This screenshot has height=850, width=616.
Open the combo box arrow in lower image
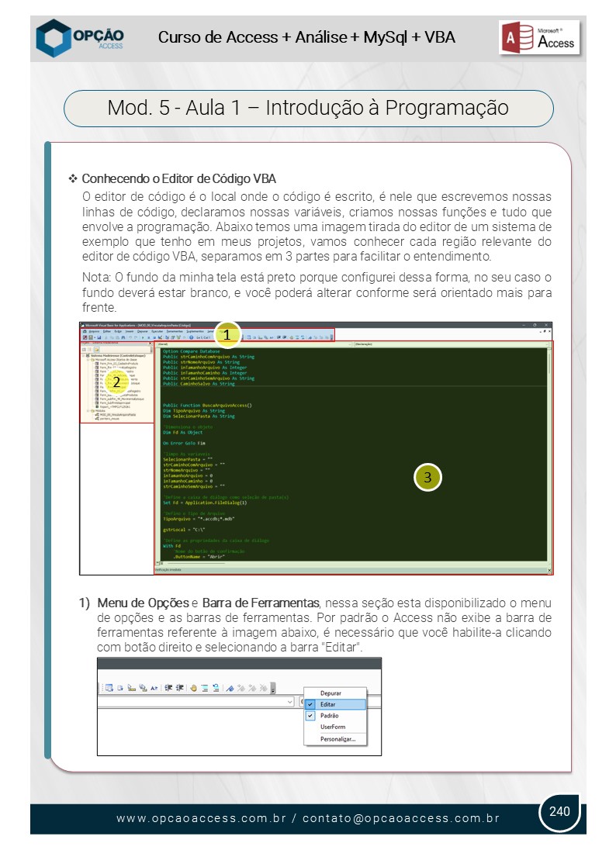(290, 701)
